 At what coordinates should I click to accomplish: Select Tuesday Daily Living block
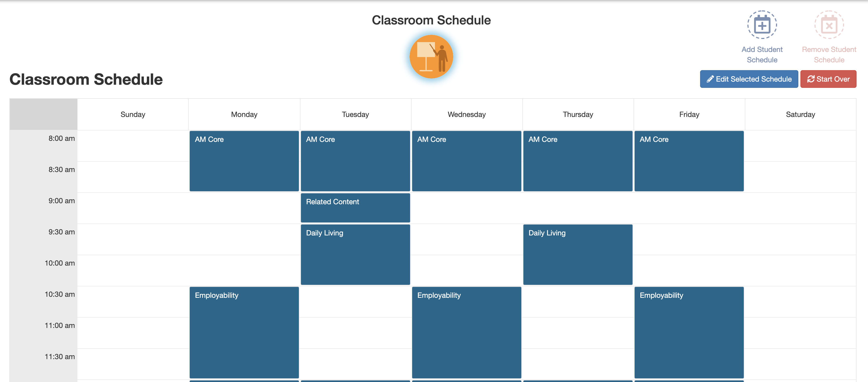[x=355, y=255]
